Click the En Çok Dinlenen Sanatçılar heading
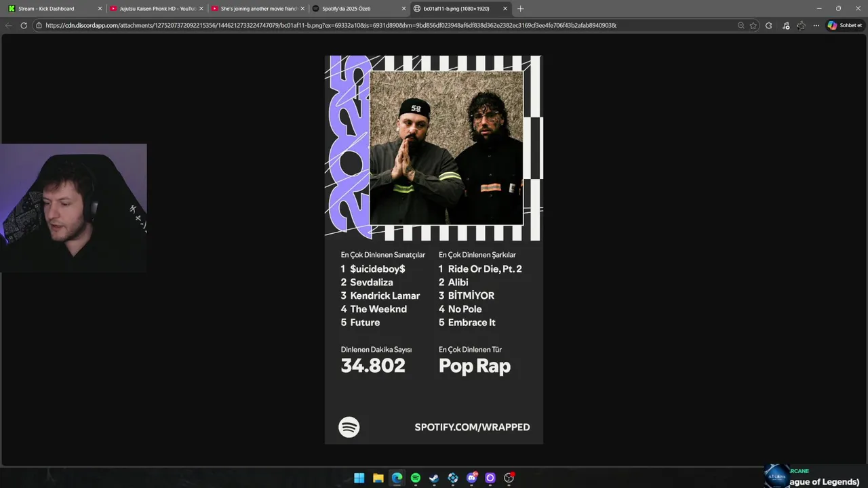 [383, 255]
